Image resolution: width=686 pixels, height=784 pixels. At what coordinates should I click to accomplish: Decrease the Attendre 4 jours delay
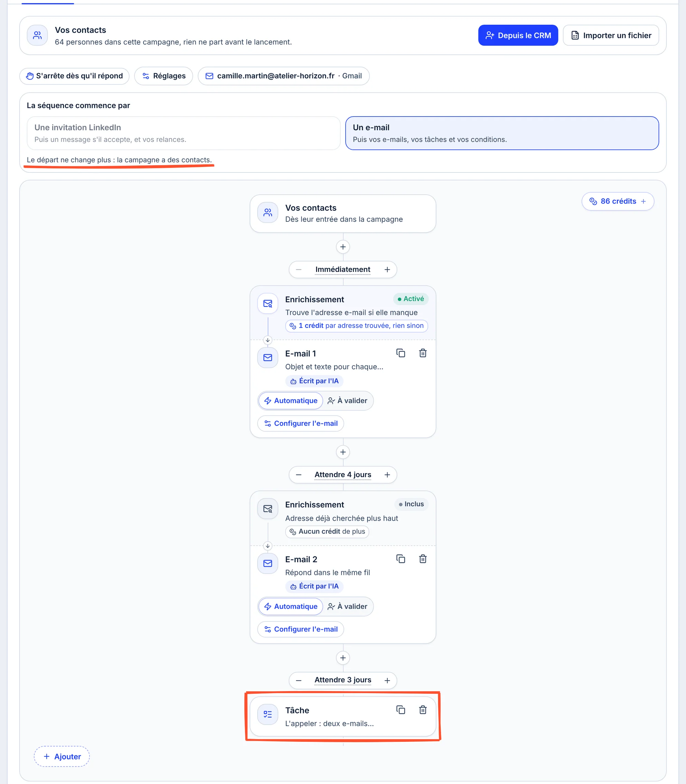click(299, 475)
